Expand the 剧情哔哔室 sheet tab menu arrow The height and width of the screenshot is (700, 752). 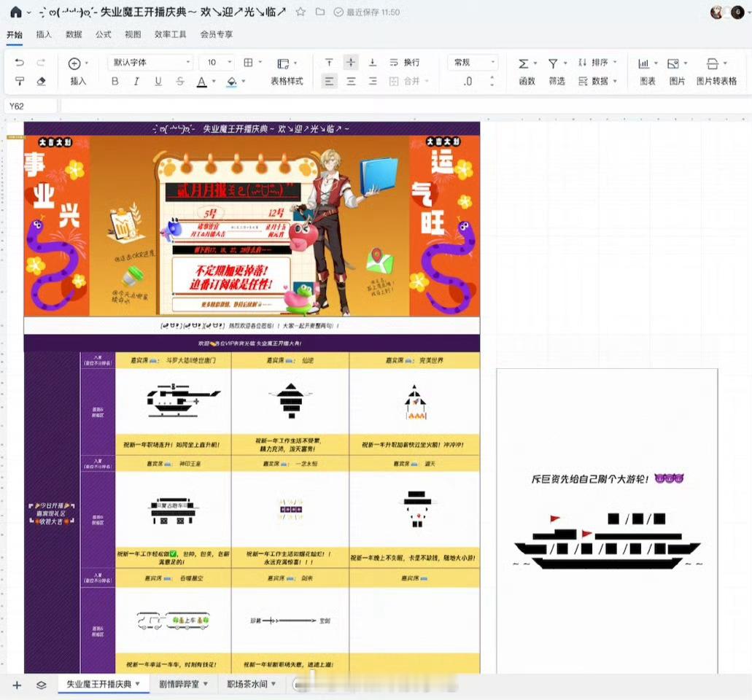tap(206, 684)
